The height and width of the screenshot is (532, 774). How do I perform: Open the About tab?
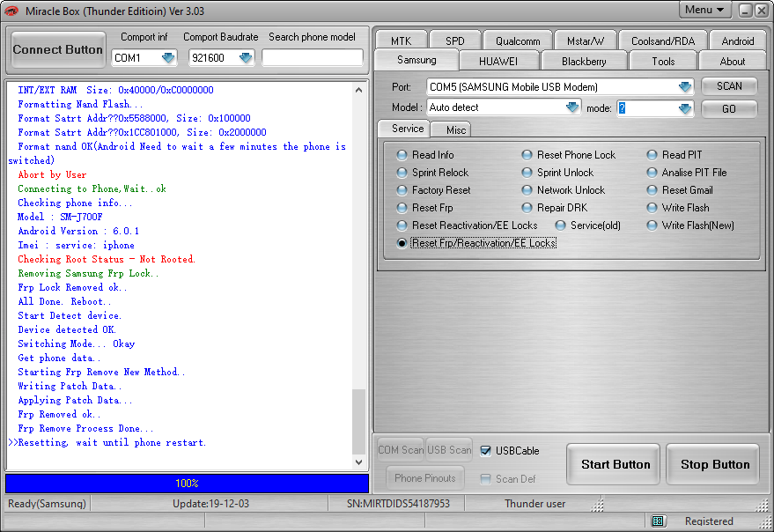click(732, 62)
